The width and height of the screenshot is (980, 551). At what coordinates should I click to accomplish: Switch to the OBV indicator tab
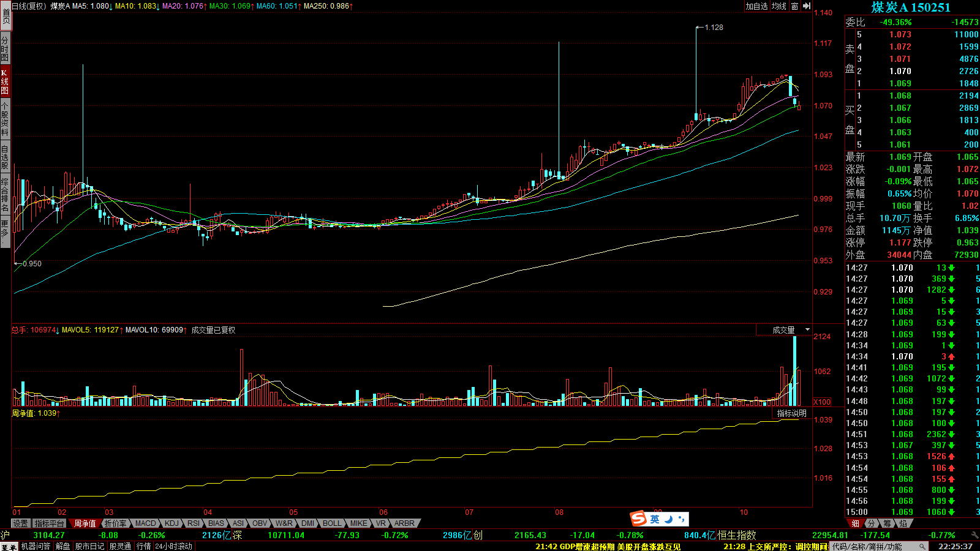[260, 523]
